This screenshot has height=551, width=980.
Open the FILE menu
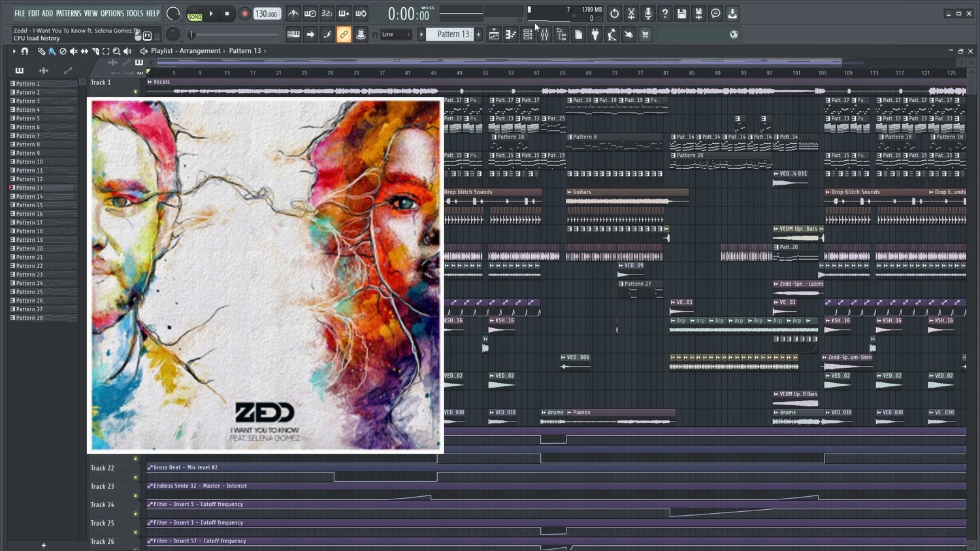point(20,13)
